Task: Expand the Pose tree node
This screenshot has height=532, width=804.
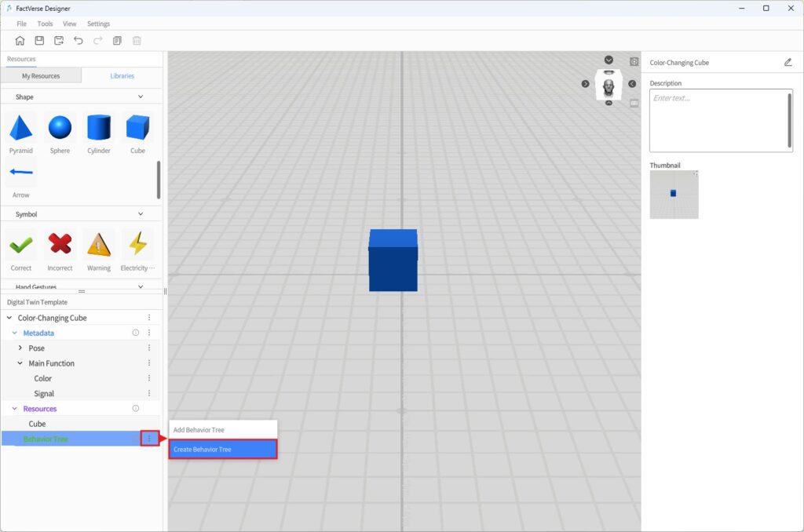Action: [20, 348]
